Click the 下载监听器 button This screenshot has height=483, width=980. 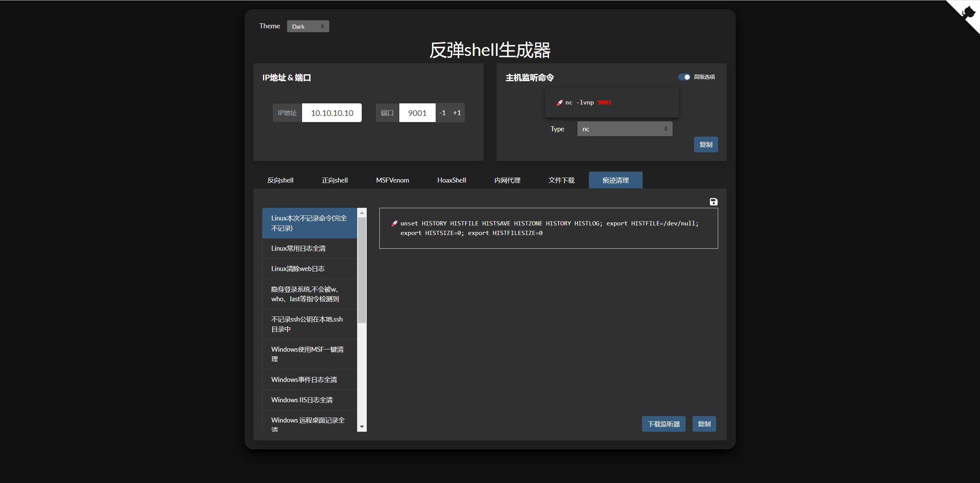pyautogui.click(x=663, y=424)
